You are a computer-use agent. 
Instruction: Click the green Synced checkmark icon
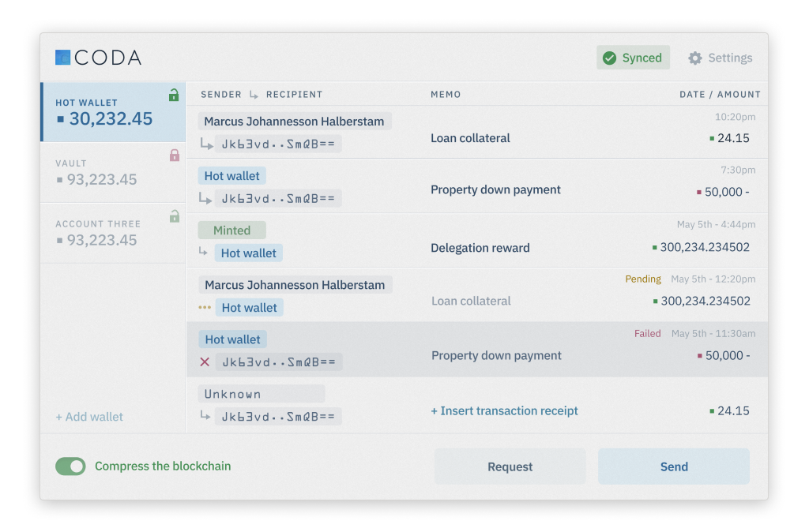(x=609, y=58)
